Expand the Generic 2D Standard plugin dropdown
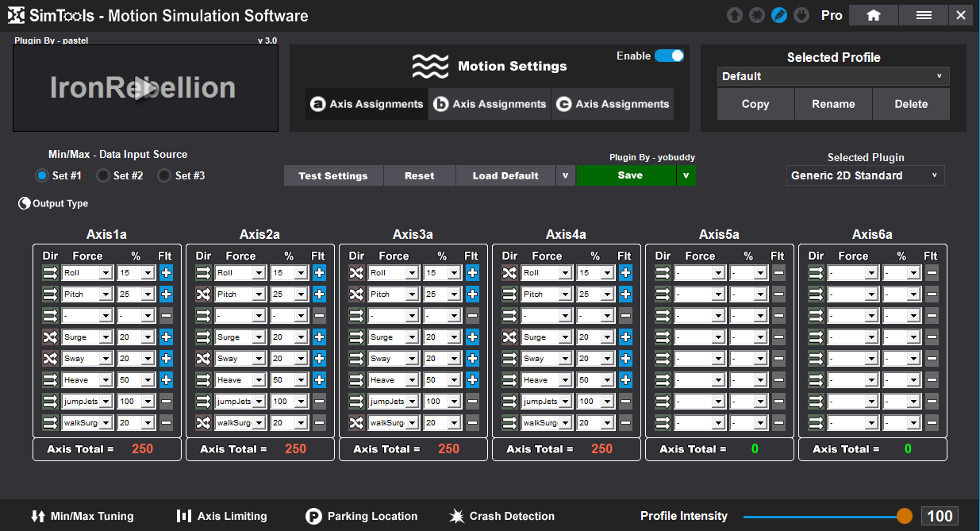 click(x=866, y=175)
